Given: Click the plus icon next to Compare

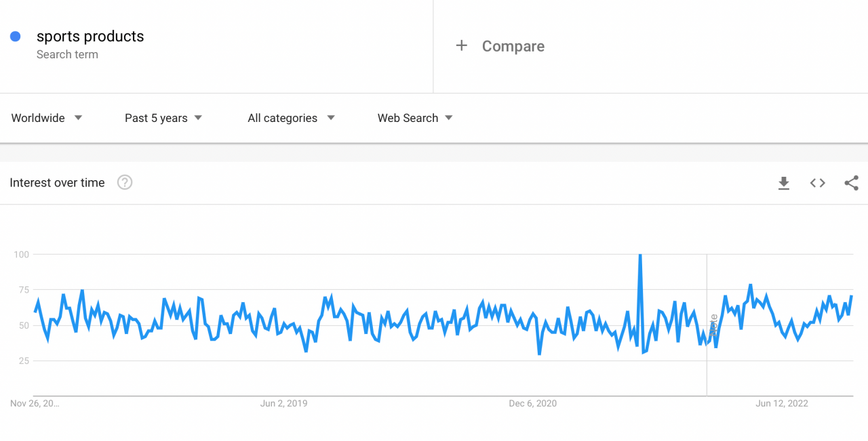Looking at the screenshot, I should pos(462,45).
